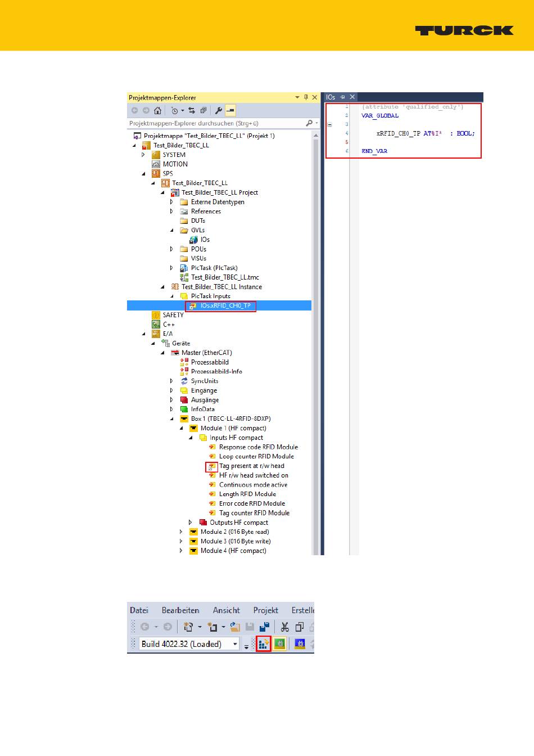Click the explorer tree vertical scrollbar
This screenshot has width=534, height=756.
coord(316,343)
